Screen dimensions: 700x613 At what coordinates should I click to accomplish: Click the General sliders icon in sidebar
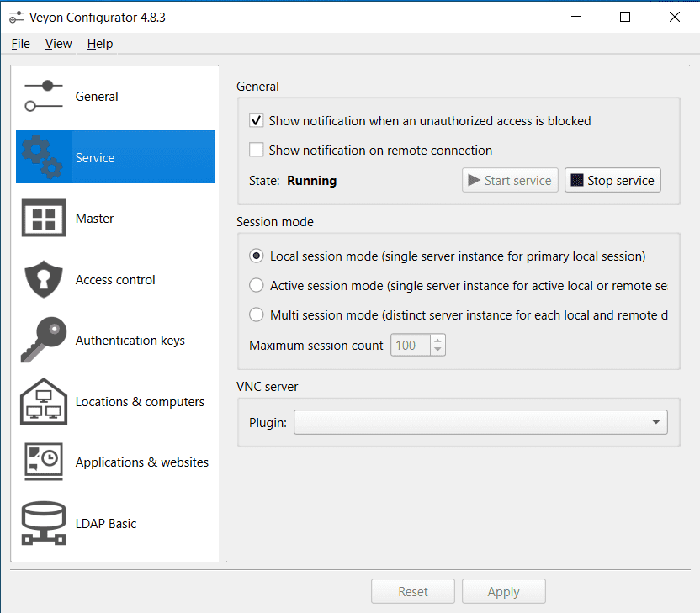click(x=44, y=96)
